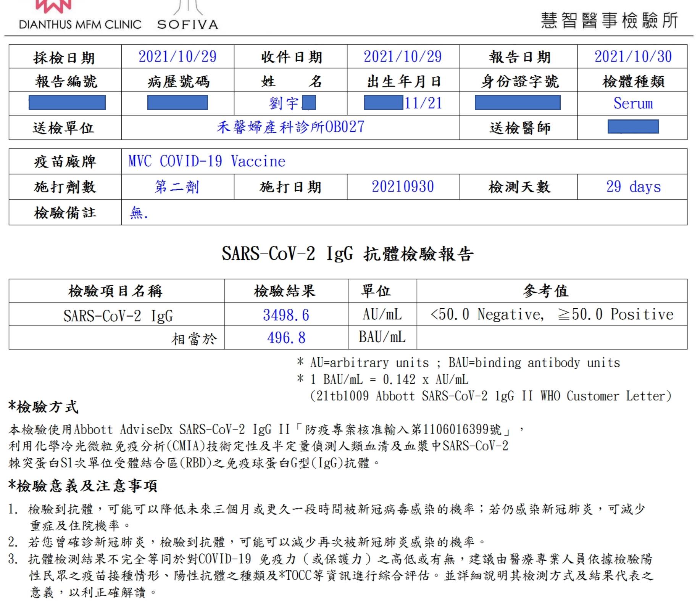Click the 送檢單位 label
The width and height of the screenshot is (700, 601).
[63, 128]
